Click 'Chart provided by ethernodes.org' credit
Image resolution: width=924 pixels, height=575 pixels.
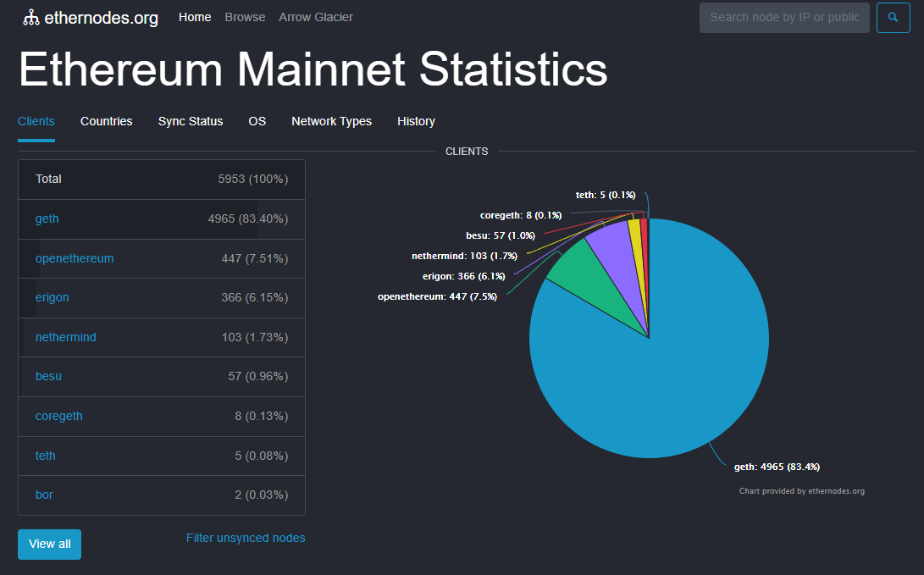coord(802,491)
